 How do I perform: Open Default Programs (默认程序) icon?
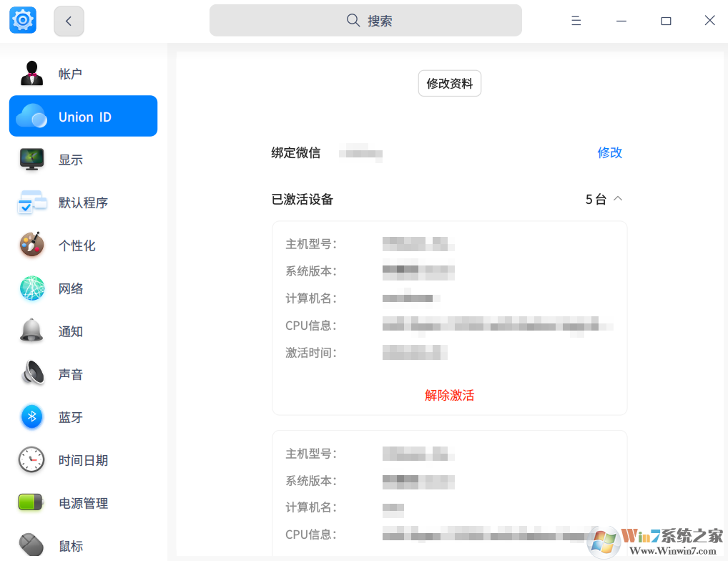(31, 203)
